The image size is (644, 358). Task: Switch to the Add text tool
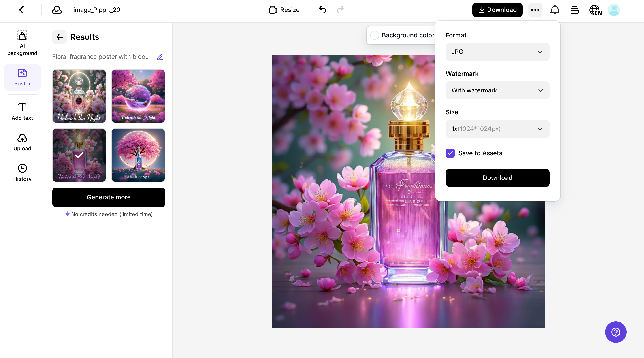click(x=22, y=112)
